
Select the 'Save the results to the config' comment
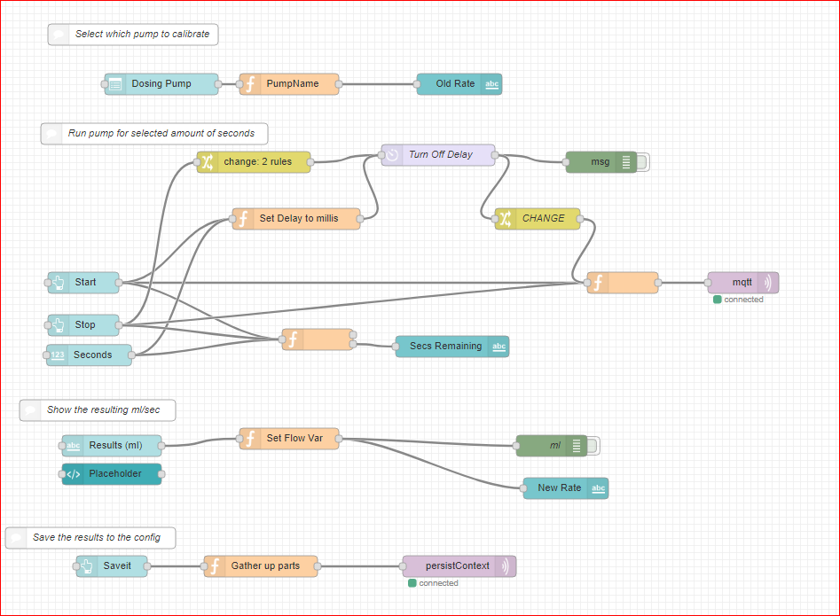pyautogui.click(x=90, y=537)
